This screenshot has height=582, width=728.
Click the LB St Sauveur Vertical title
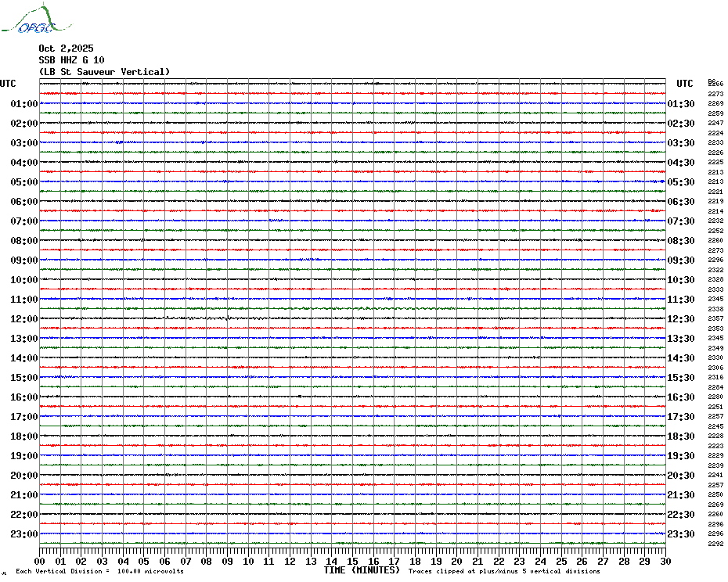(x=104, y=72)
